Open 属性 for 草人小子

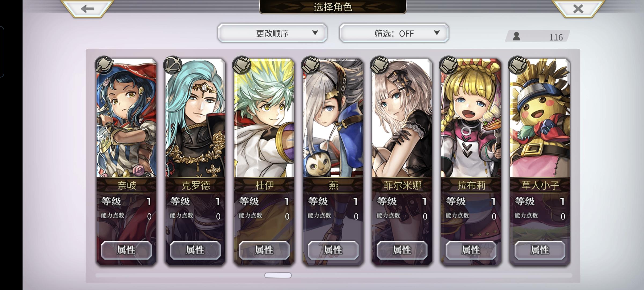click(x=540, y=250)
